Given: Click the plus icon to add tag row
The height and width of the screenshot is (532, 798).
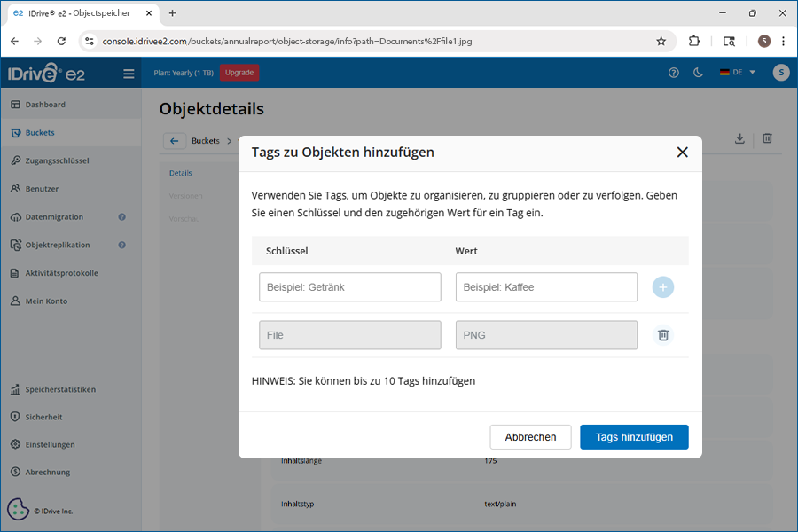Looking at the screenshot, I should 662,287.
